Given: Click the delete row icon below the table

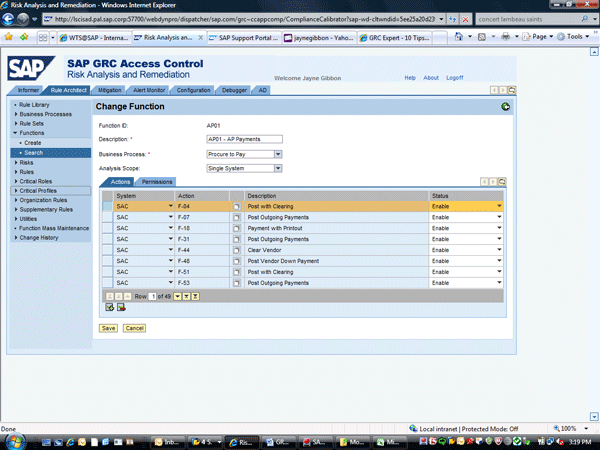Looking at the screenshot, I should [121, 307].
